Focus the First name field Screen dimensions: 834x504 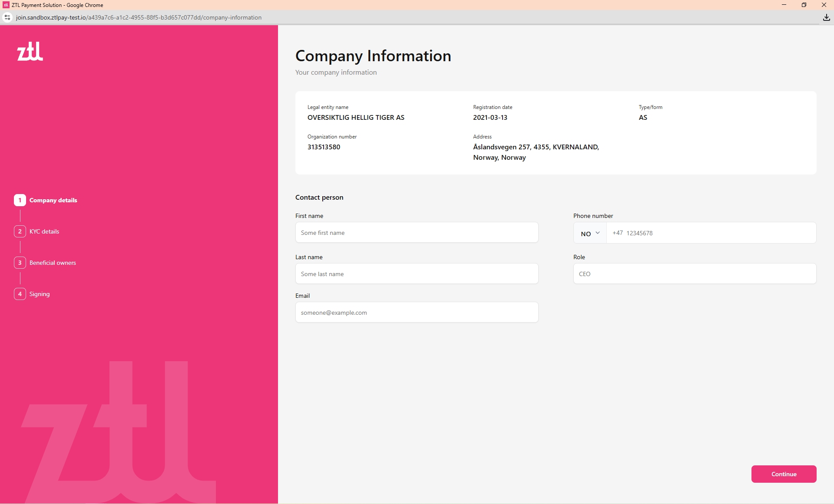[417, 233]
